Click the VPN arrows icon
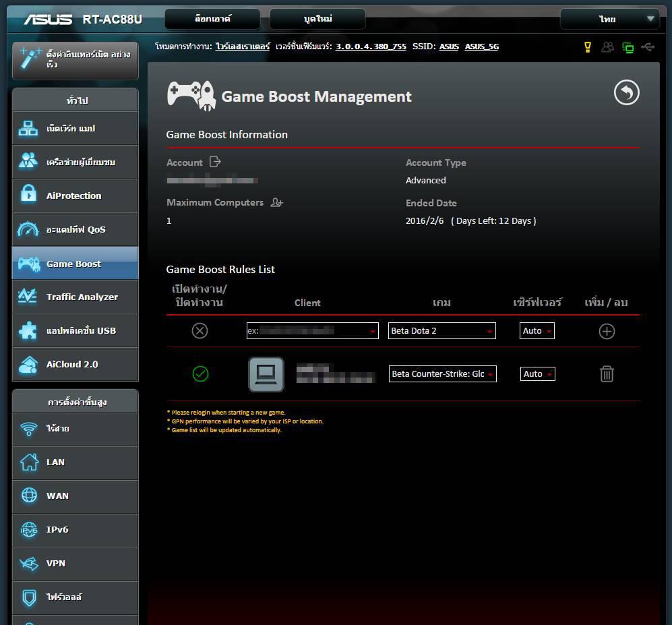Screen dimensions: 672x625 point(29,563)
